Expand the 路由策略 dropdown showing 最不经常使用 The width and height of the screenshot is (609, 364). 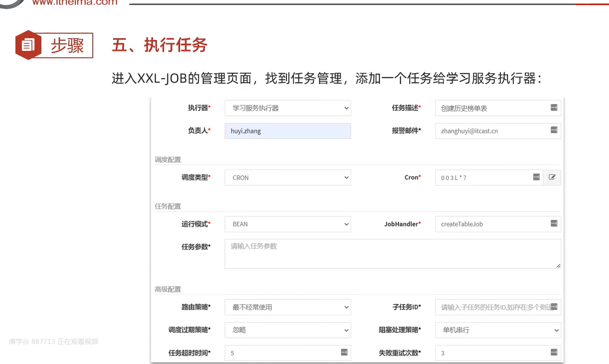(288, 307)
